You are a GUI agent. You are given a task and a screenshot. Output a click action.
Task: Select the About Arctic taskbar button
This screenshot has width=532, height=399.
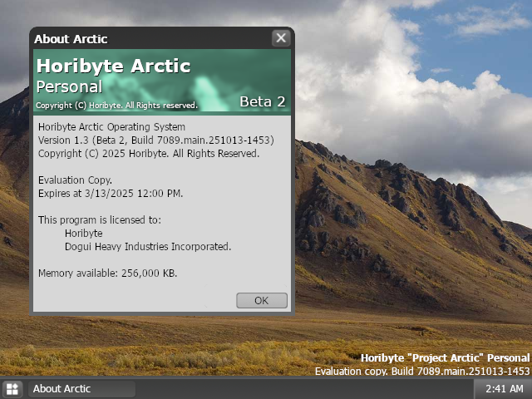pyautogui.click(x=81, y=389)
